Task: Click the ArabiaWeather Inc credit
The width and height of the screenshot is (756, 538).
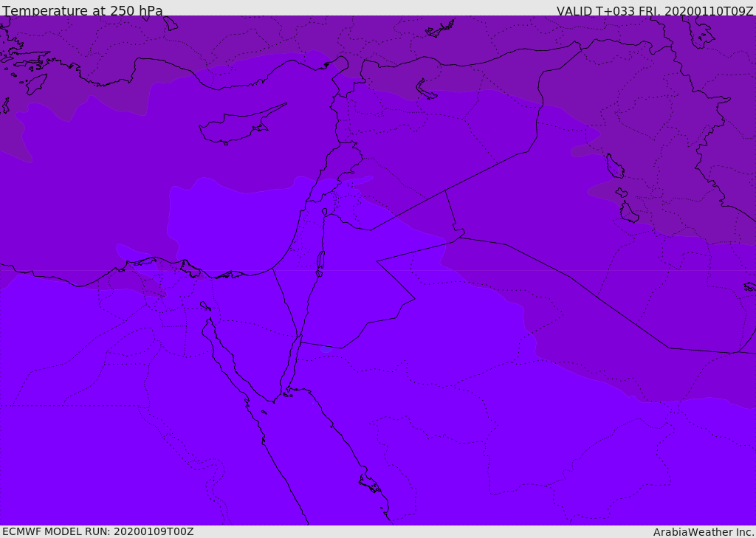Action: point(703,532)
